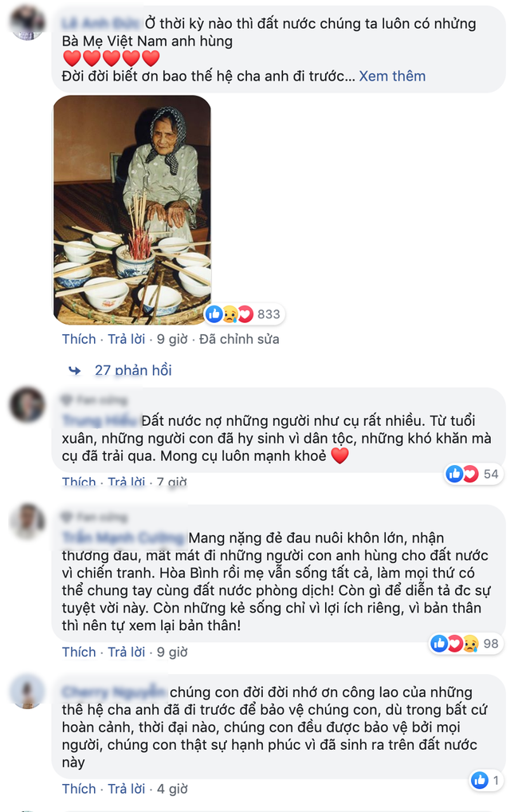518x812 pixels.
Task: Reply to the 4 giờ comment via Trả lời
Action: coord(126,789)
